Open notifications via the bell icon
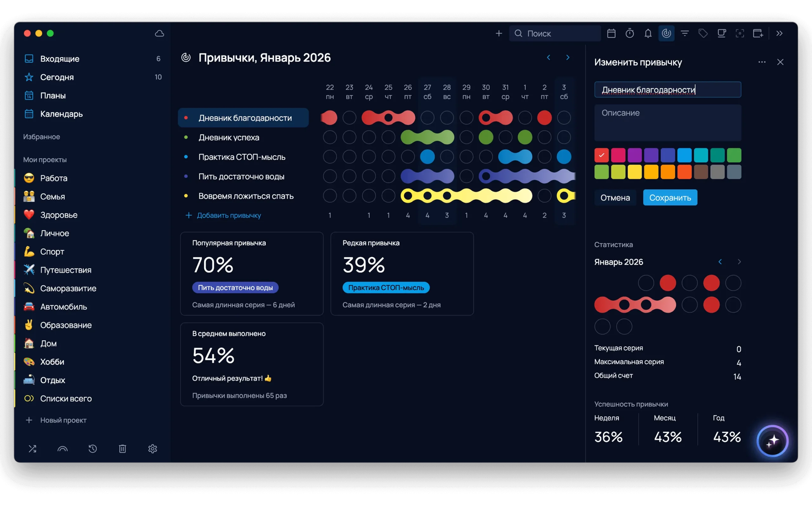 (x=648, y=33)
